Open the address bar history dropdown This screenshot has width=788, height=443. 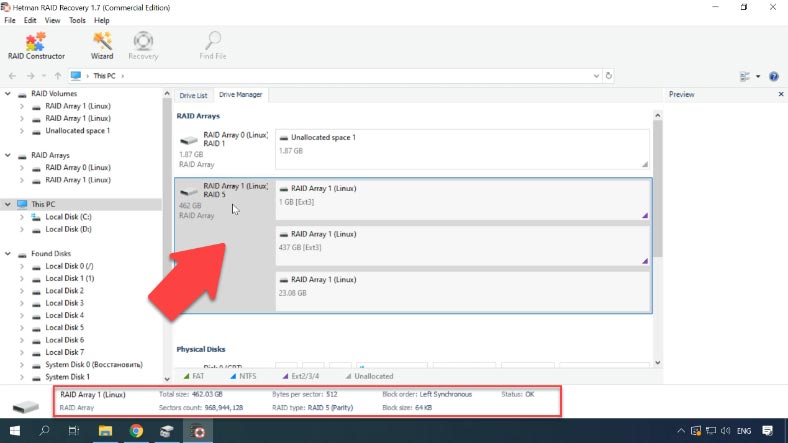pos(596,76)
